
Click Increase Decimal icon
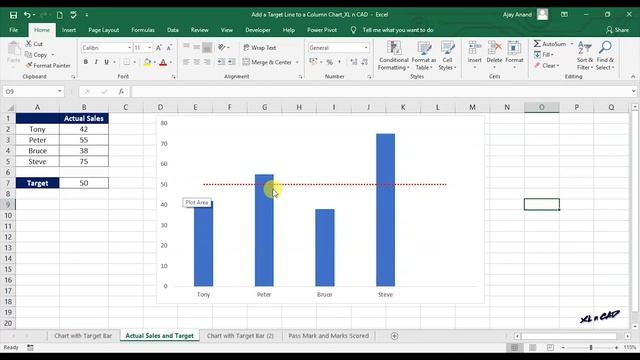[x=353, y=62]
